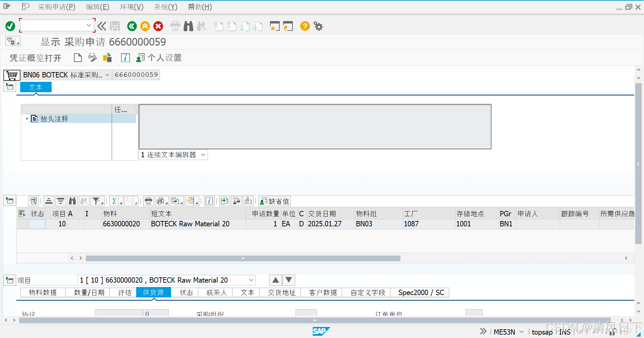This screenshot has width=644, height=338.
Task: Open the 系统(Y) menu
Action: [x=166, y=7]
